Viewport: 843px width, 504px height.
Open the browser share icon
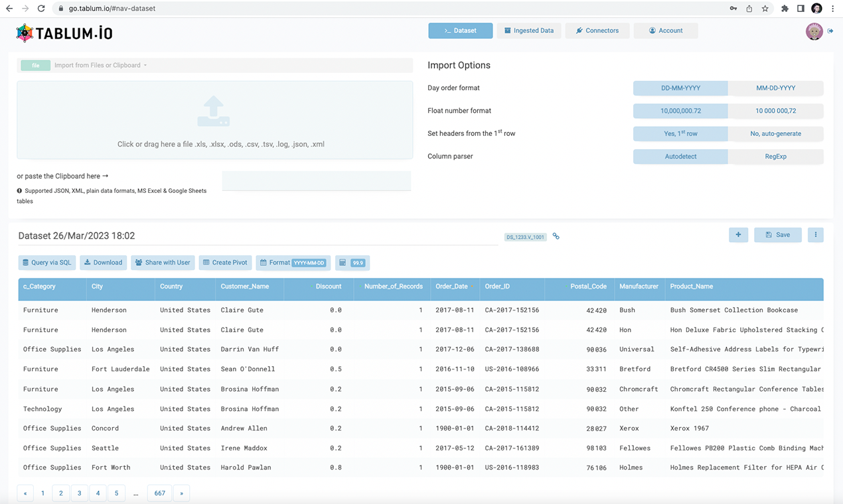pyautogui.click(x=749, y=9)
